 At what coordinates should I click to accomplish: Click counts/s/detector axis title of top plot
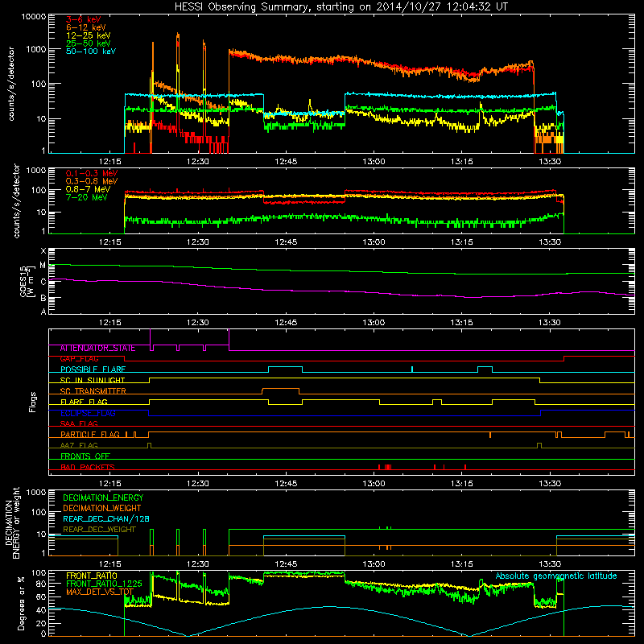click(10, 84)
